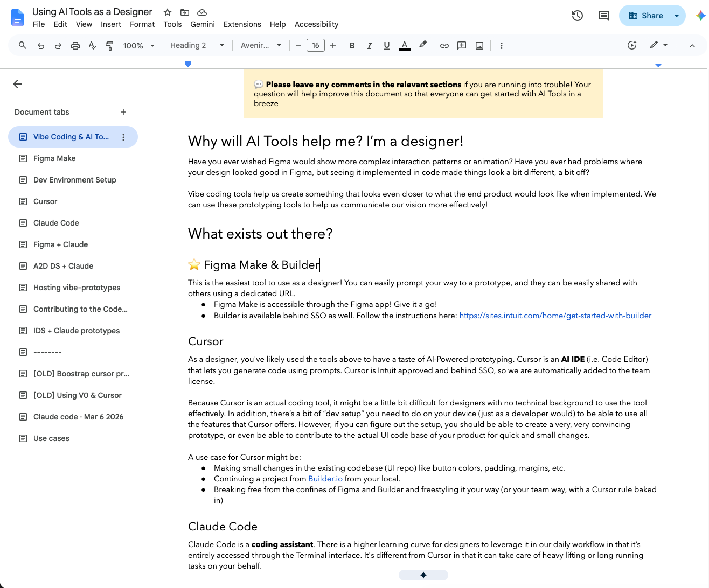Click the left indent ruler marker
The height and width of the screenshot is (588, 709).
click(188, 64)
